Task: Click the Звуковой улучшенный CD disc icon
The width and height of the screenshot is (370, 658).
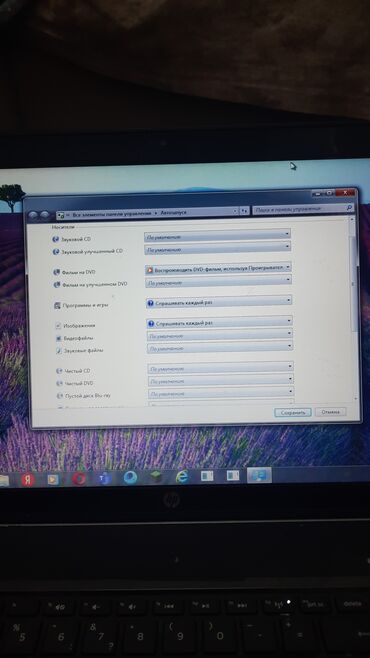Action: (55, 251)
